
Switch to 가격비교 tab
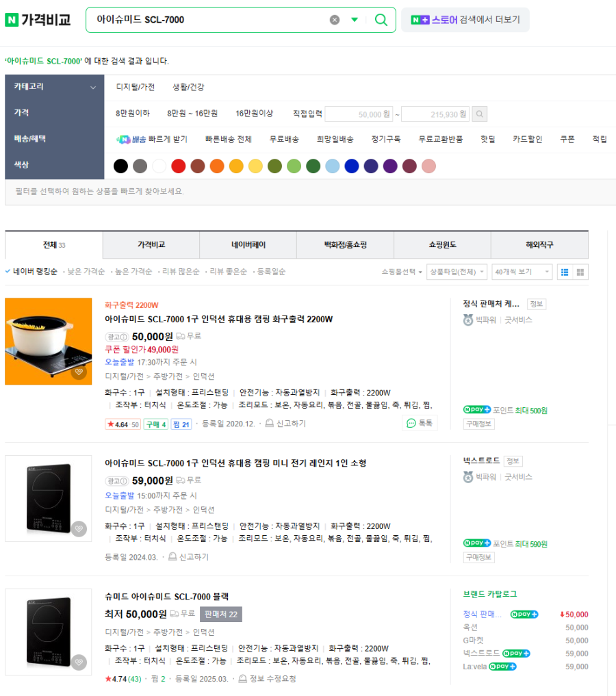click(151, 245)
